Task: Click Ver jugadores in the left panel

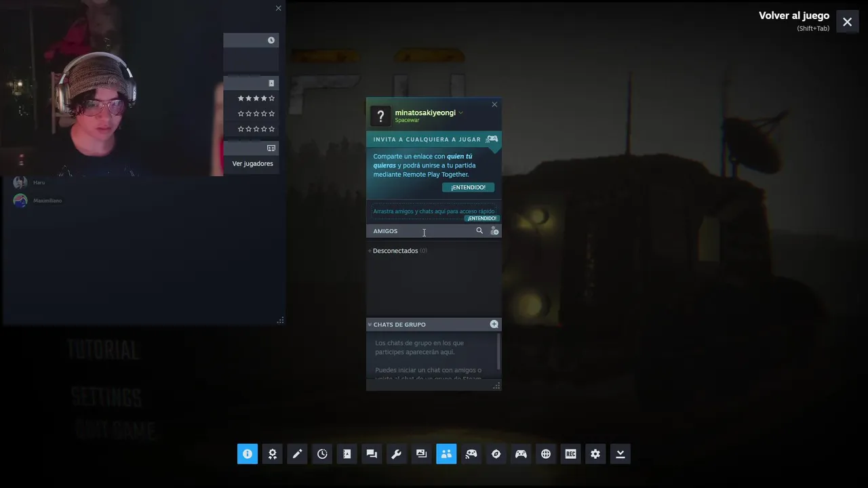Action: pos(252,163)
